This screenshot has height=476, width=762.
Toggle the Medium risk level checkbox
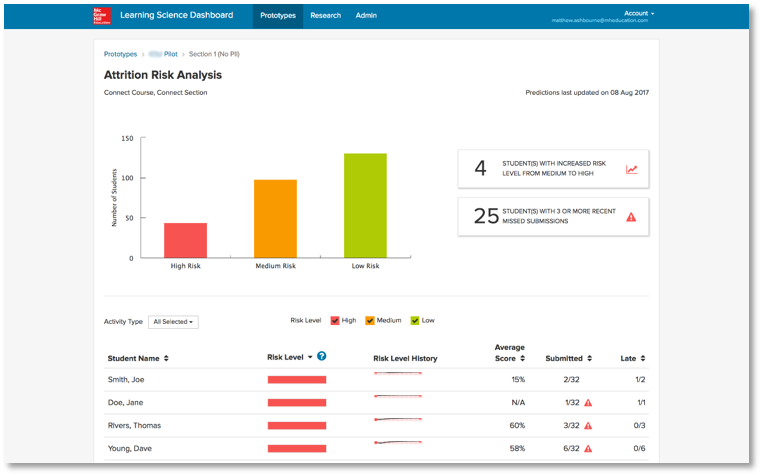370,321
